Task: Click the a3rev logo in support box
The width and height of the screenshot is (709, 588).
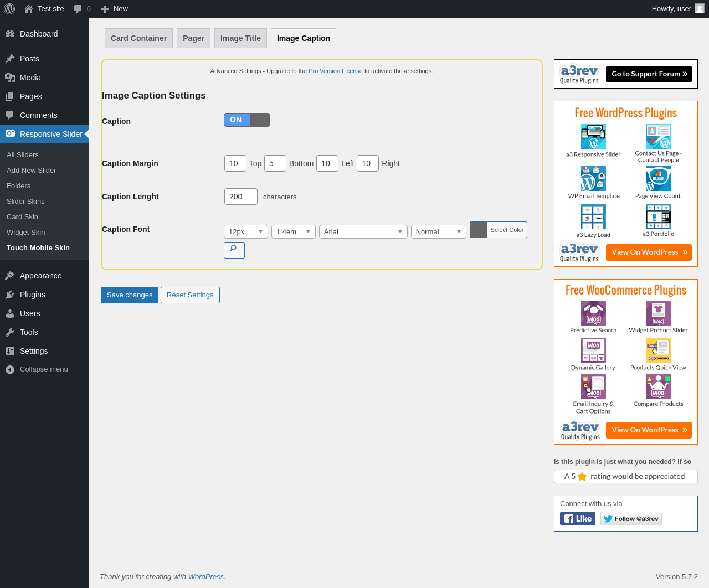Action: [x=579, y=74]
